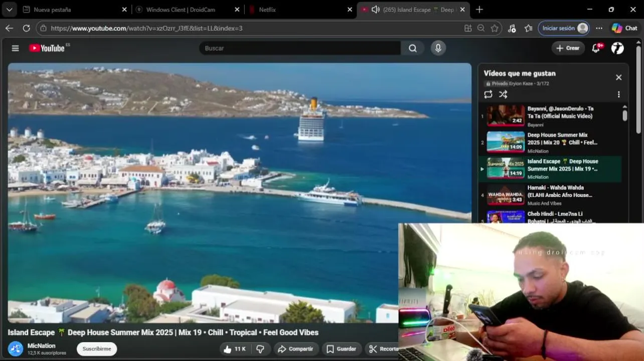Reload the page with refresh icon
The width and height of the screenshot is (644, 361).
pos(26,28)
